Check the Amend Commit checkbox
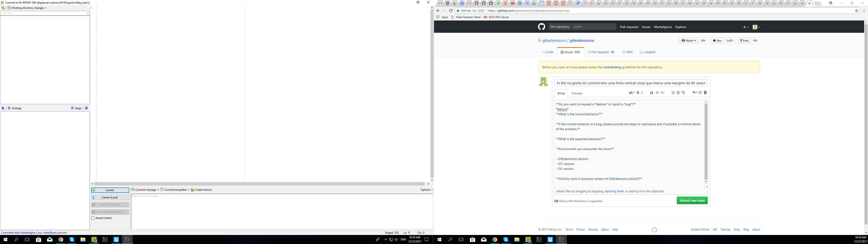Viewport: 868px width, 244px height. [x=93, y=218]
